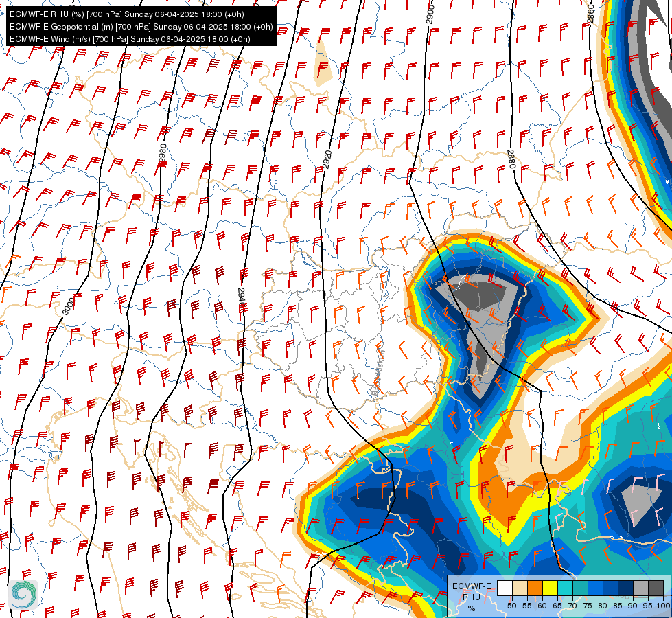The width and height of the screenshot is (672, 618).
Task: Click the dark gray 95-100% legend swatch
Action: [x=656, y=588]
